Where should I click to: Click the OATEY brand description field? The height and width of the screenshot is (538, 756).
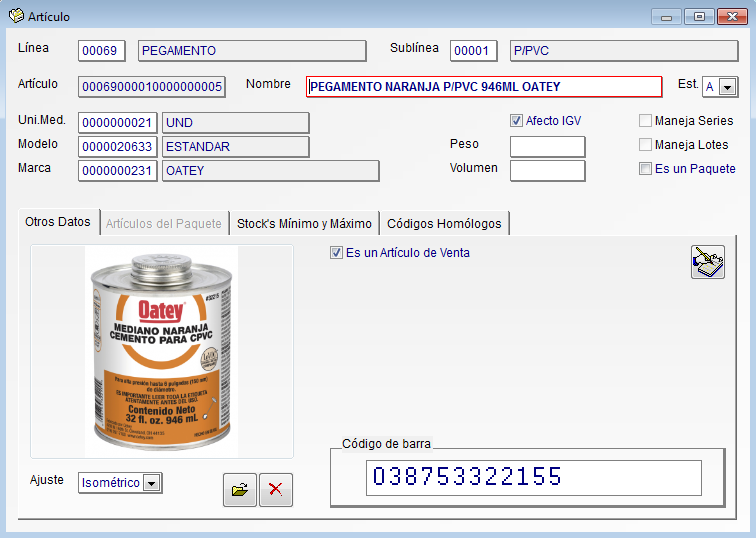[270, 171]
